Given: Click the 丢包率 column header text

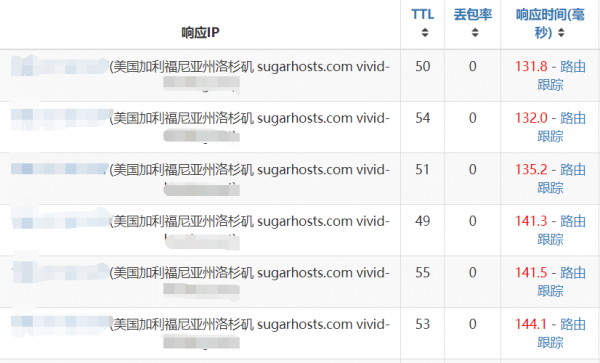Looking at the screenshot, I should pyautogui.click(x=473, y=15).
